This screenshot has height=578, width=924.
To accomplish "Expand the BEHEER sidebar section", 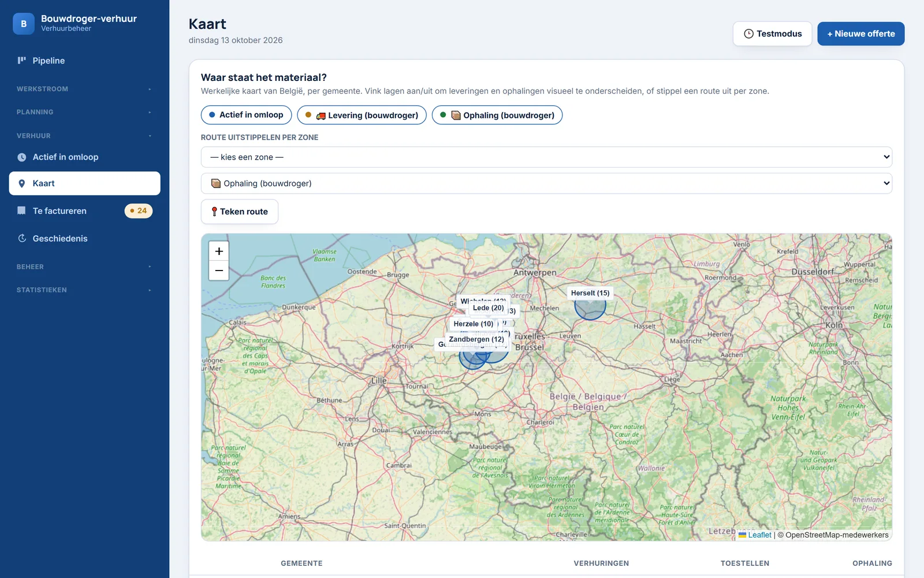I will (84, 267).
